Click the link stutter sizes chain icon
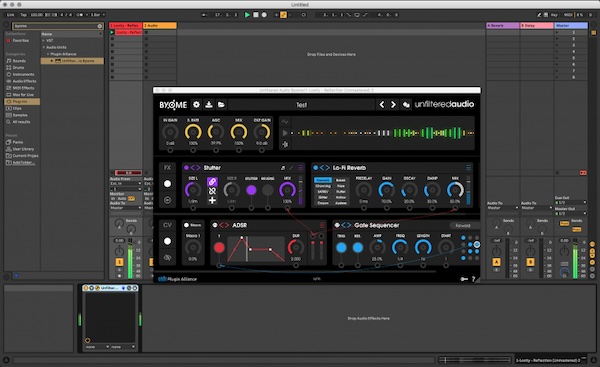Viewport: 600px width, 367px height. [212, 181]
